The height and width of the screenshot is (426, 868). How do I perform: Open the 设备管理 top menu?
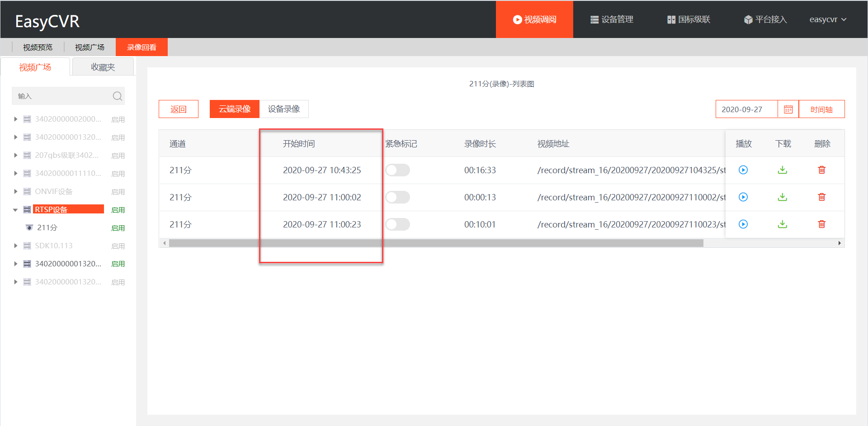pos(612,19)
